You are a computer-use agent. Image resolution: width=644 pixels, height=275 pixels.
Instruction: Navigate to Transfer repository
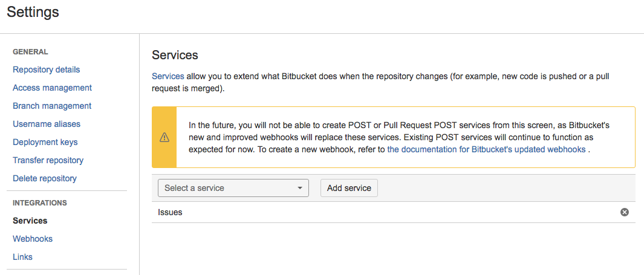click(48, 160)
